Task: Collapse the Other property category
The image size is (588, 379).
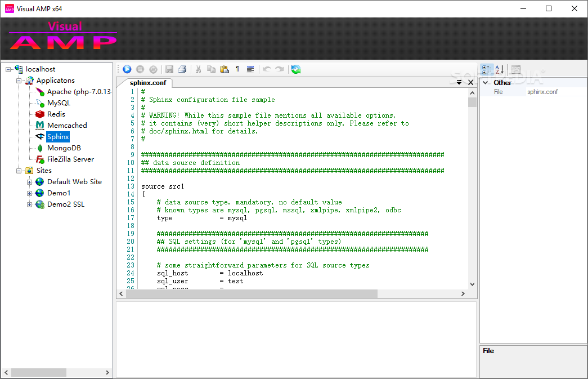Action: (x=485, y=83)
